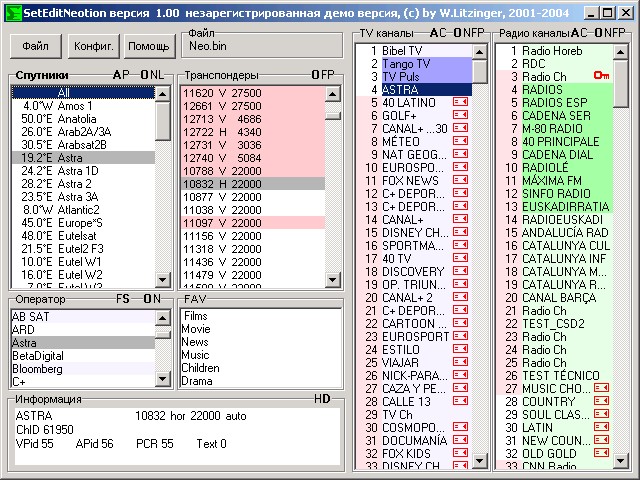Toggle the AP option in Спутники header

(121, 75)
